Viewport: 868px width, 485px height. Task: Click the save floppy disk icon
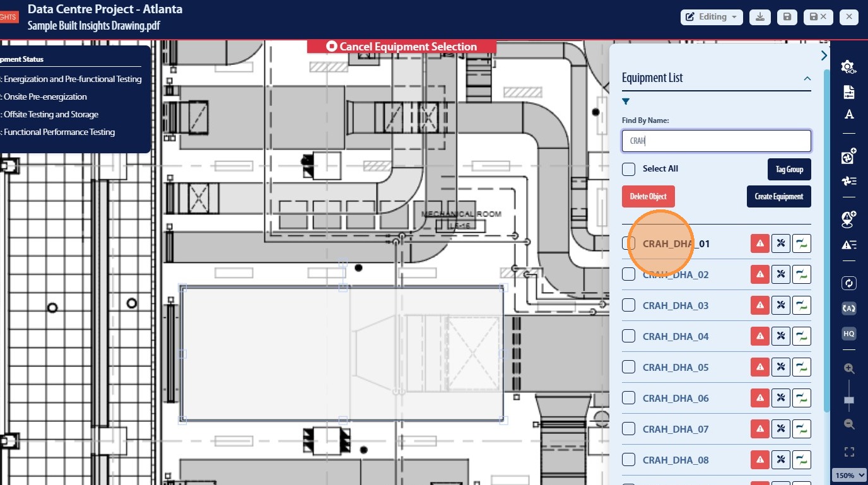(787, 17)
